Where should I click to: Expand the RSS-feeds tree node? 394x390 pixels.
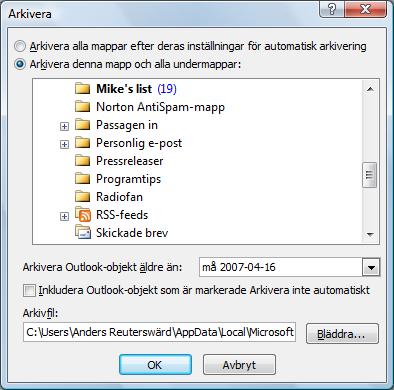pyautogui.click(x=64, y=216)
